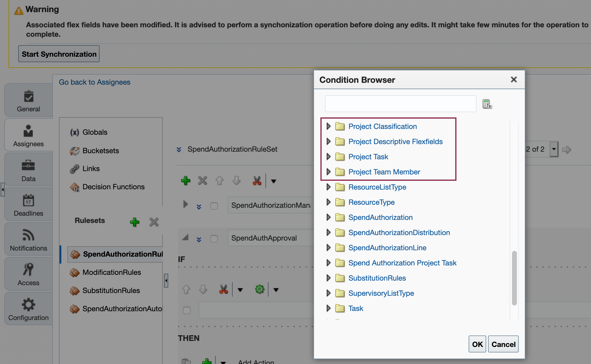
Task: Click Go back to Assignees link
Action: pyautogui.click(x=94, y=82)
